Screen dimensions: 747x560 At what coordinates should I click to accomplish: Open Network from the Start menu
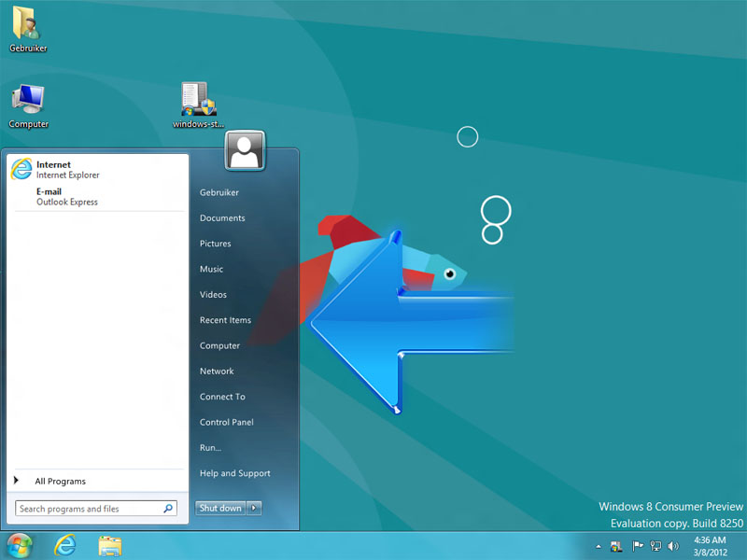point(217,371)
